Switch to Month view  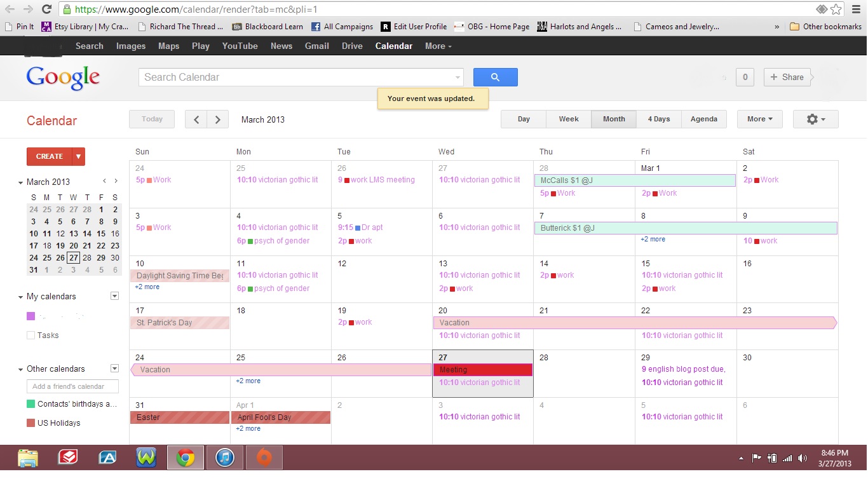coord(614,119)
